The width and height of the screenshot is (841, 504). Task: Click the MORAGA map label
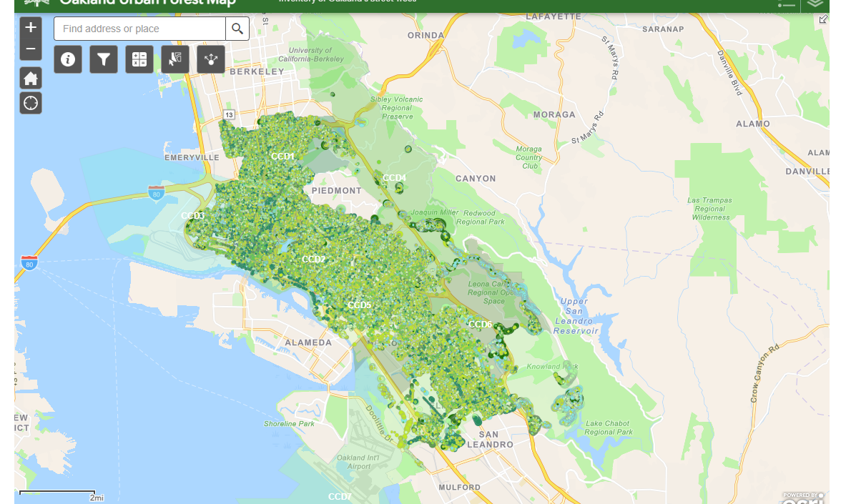coord(554,114)
